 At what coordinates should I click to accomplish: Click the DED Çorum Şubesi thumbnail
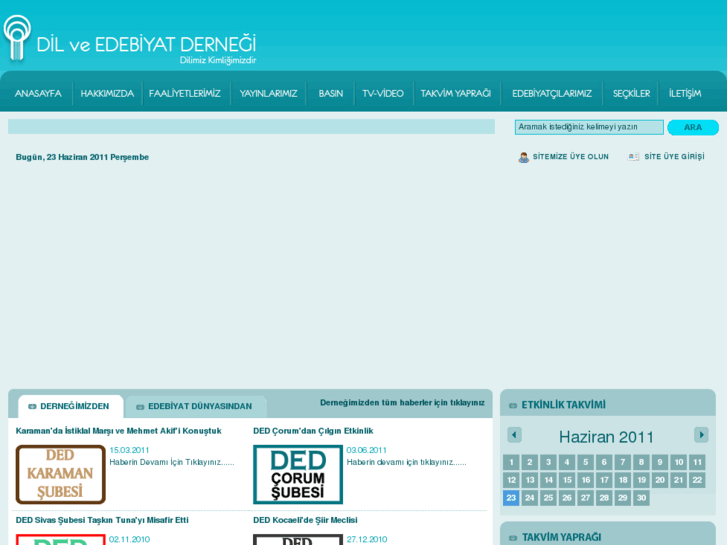click(298, 474)
